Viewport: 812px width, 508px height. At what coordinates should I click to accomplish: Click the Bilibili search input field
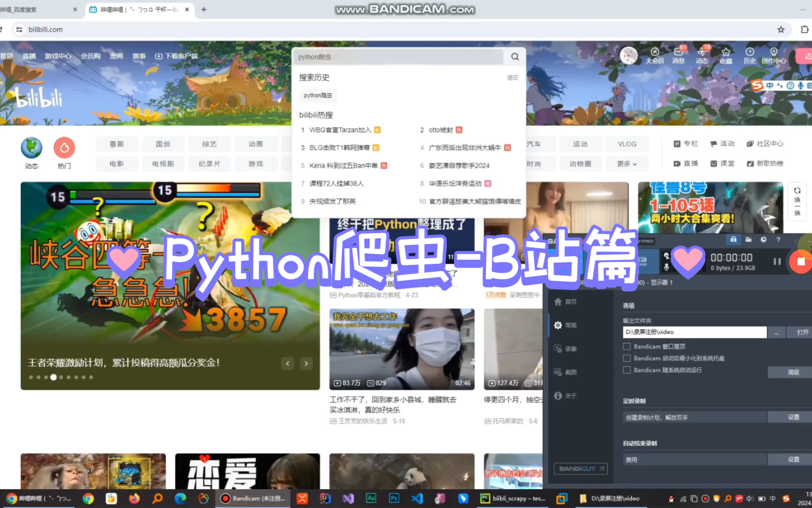click(x=399, y=57)
